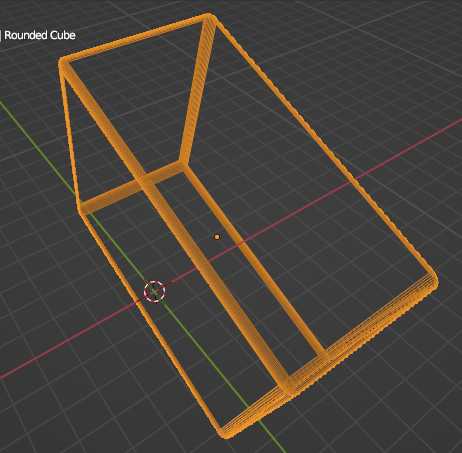The height and width of the screenshot is (453, 462).
Task: Select the top edge joining the two upper corners
Action: point(136,39)
